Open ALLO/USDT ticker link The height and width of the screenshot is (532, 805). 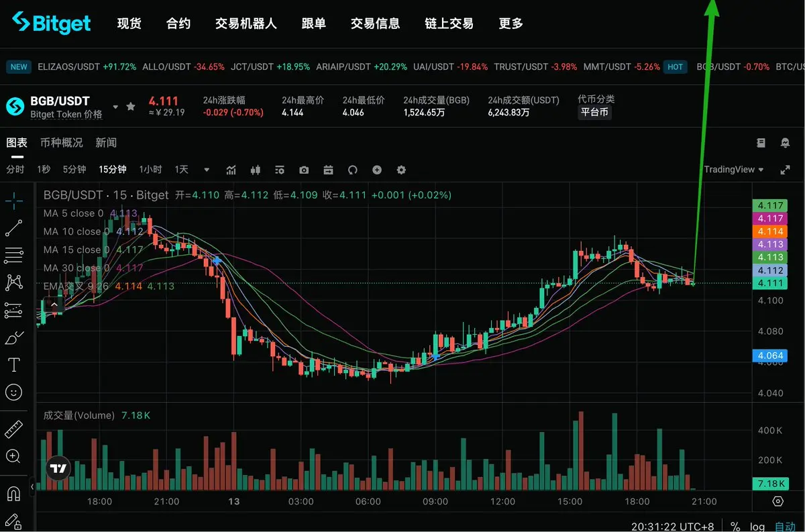coord(183,67)
